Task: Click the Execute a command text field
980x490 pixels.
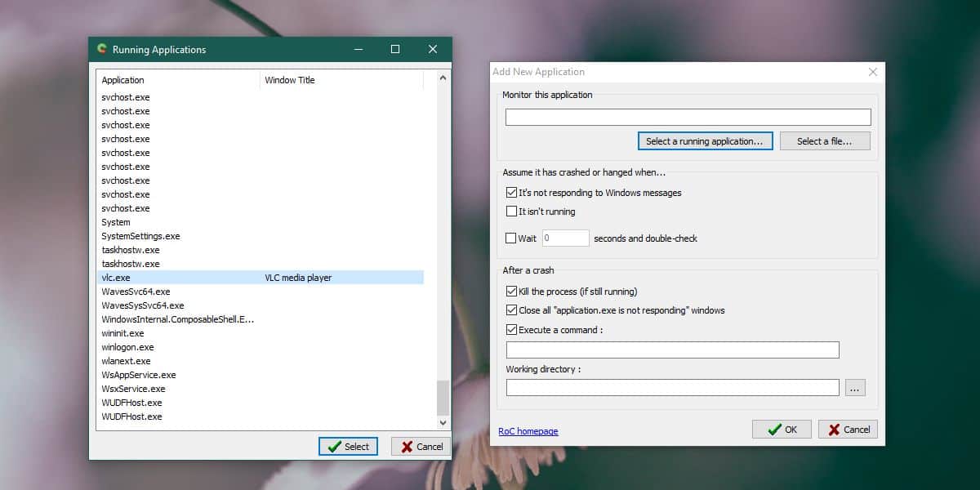Action: coord(673,350)
